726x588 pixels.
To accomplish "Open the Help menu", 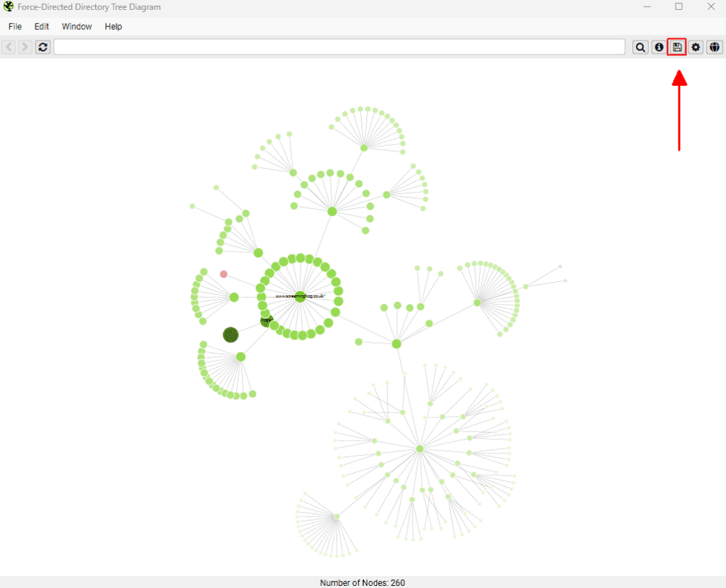I will tap(113, 27).
